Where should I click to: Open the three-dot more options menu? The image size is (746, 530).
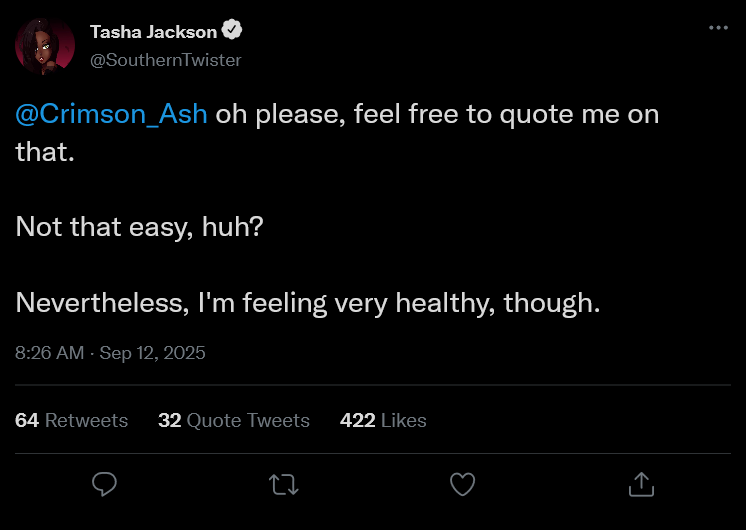pyautogui.click(x=718, y=28)
